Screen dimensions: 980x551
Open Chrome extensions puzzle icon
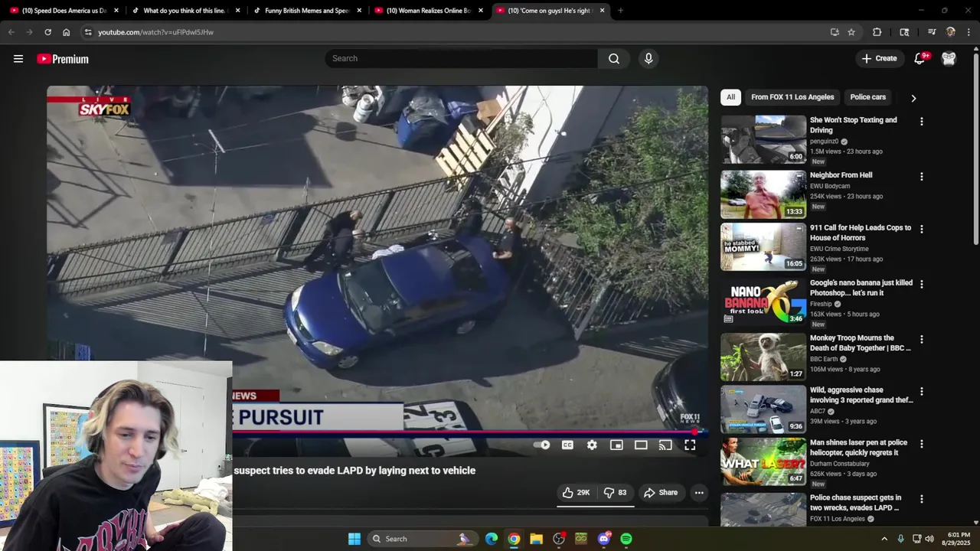877,32
